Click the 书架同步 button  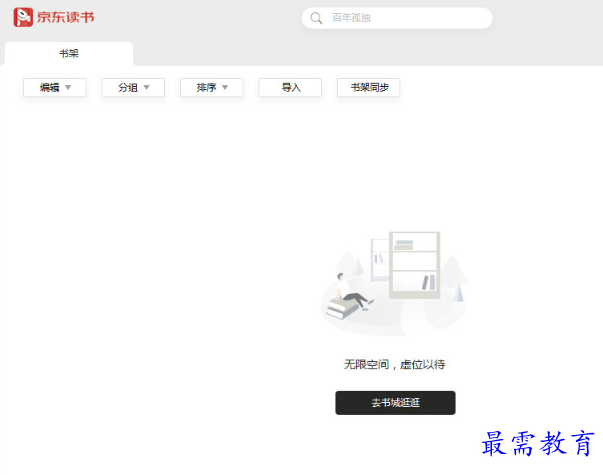(x=369, y=88)
